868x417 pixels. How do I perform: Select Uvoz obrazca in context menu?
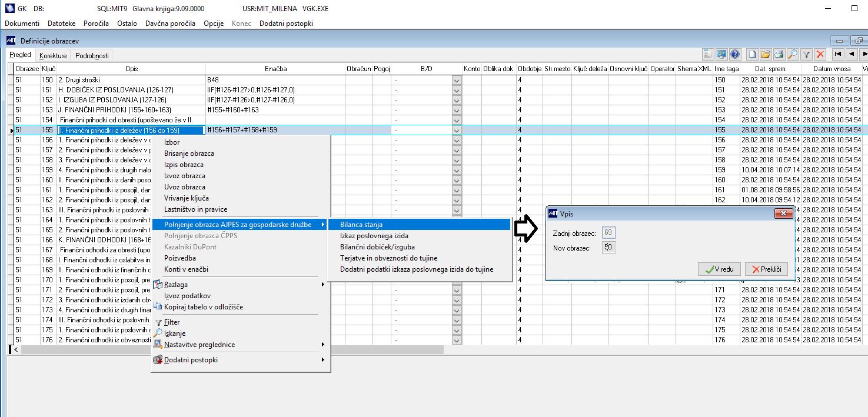pos(240,187)
